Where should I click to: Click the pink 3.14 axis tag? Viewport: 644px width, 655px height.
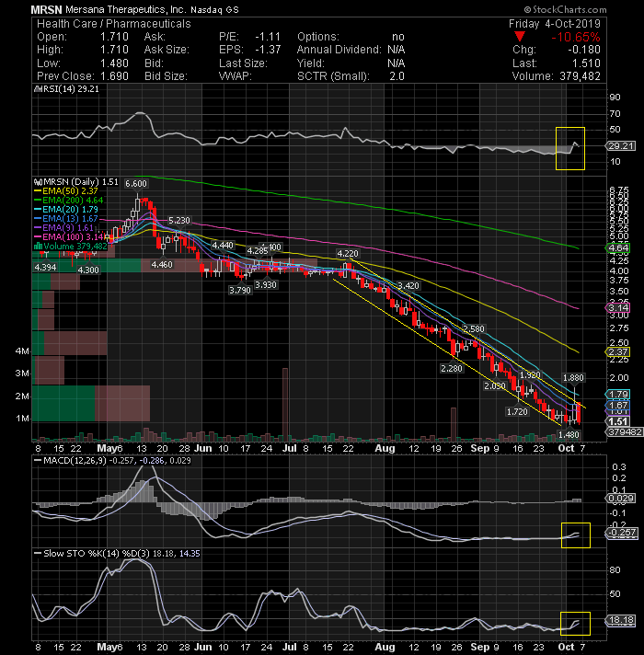(617, 308)
